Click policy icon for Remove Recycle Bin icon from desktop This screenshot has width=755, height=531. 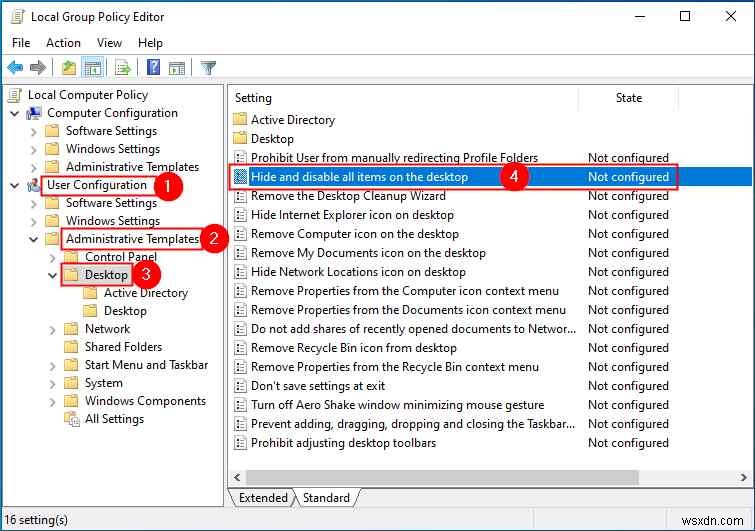(x=240, y=348)
